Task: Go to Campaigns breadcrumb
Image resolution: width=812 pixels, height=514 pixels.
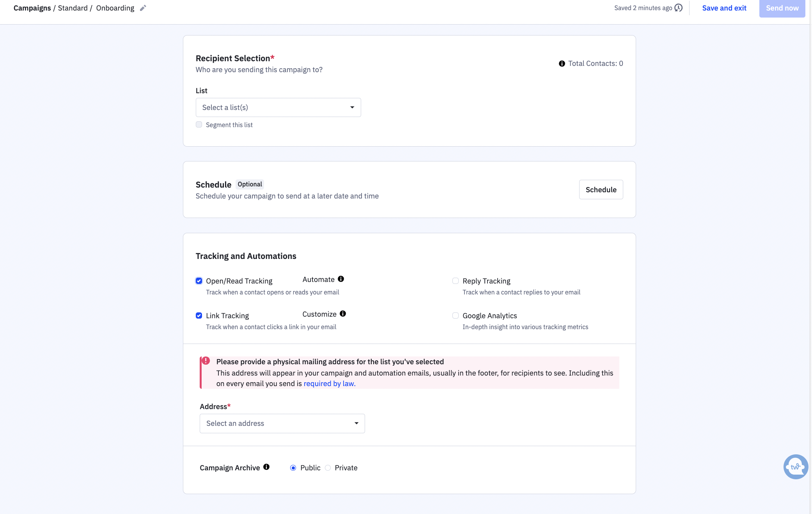Action: click(32, 8)
